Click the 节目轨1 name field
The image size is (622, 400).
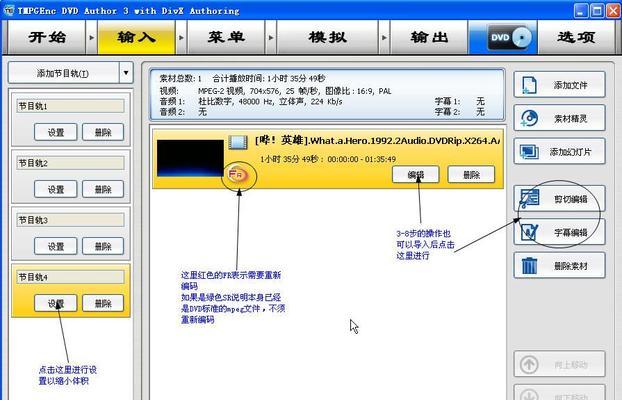[71, 106]
